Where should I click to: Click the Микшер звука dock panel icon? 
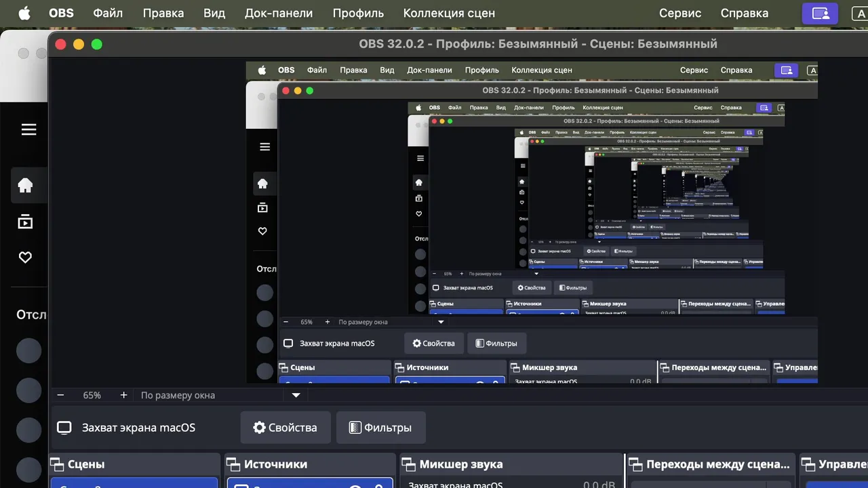(x=409, y=464)
